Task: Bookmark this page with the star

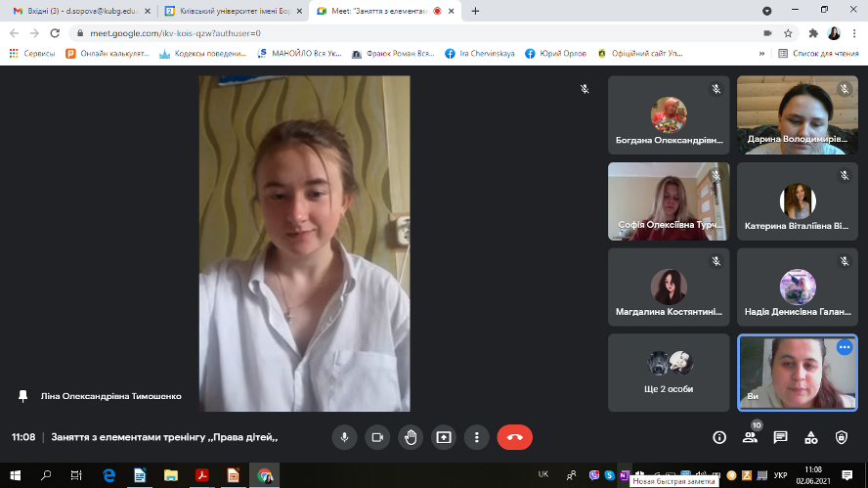Action: click(x=788, y=33)
